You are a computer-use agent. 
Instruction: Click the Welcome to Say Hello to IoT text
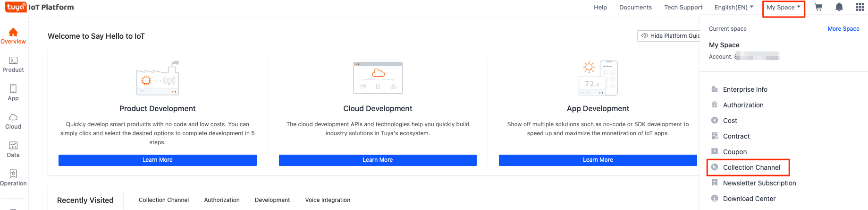click(96, 36)
